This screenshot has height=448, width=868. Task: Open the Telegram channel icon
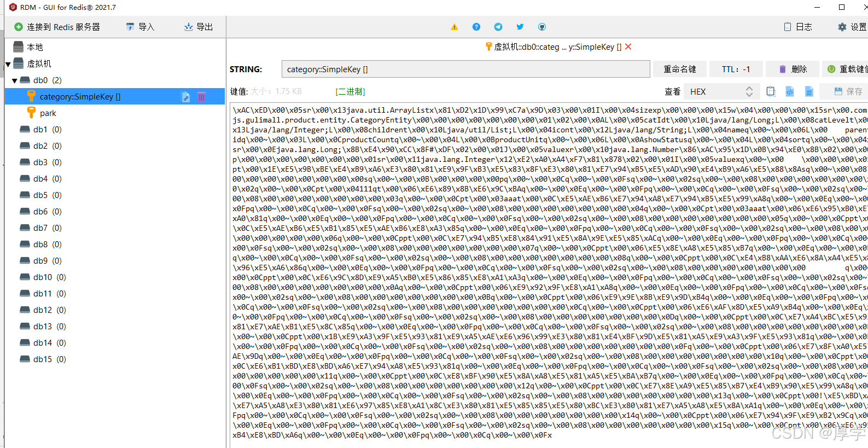[x=498, y=27]
